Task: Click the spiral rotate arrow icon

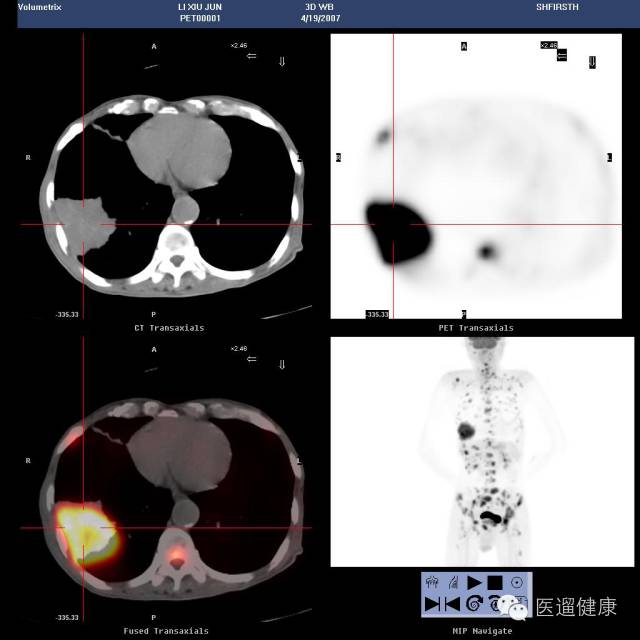Action: [x=474, y=604]
